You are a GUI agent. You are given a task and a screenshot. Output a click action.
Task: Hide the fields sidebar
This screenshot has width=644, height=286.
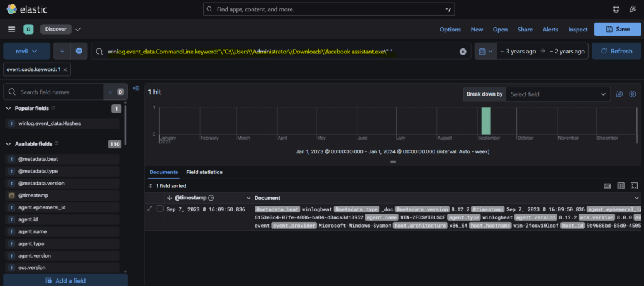pyautogui.click(x=136, y=88)
